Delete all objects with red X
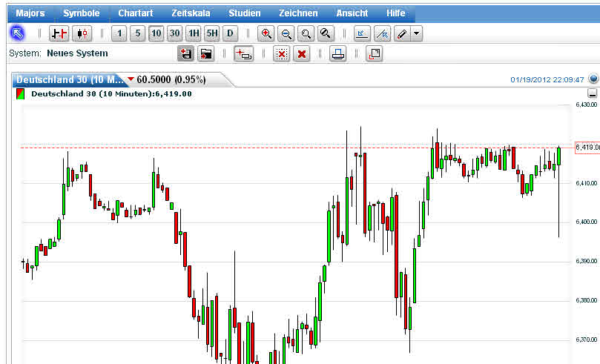 [x=302, y=54]
